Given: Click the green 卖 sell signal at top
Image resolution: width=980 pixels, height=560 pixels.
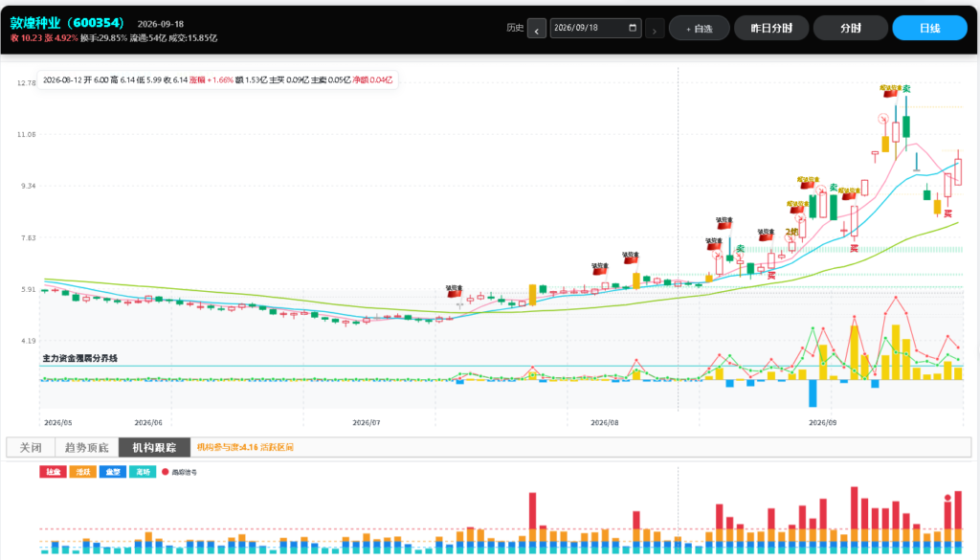Looking at the screenshot, I should pos(906,89).
